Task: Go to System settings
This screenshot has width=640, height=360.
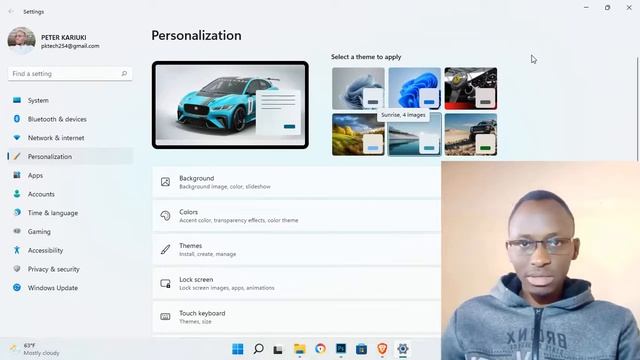Action: point(71,100)
